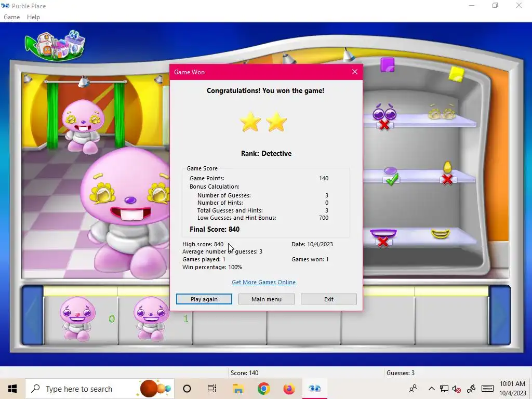
Task: Open Cortana circle icon on taskbar
Action: [x=187, y=389]
